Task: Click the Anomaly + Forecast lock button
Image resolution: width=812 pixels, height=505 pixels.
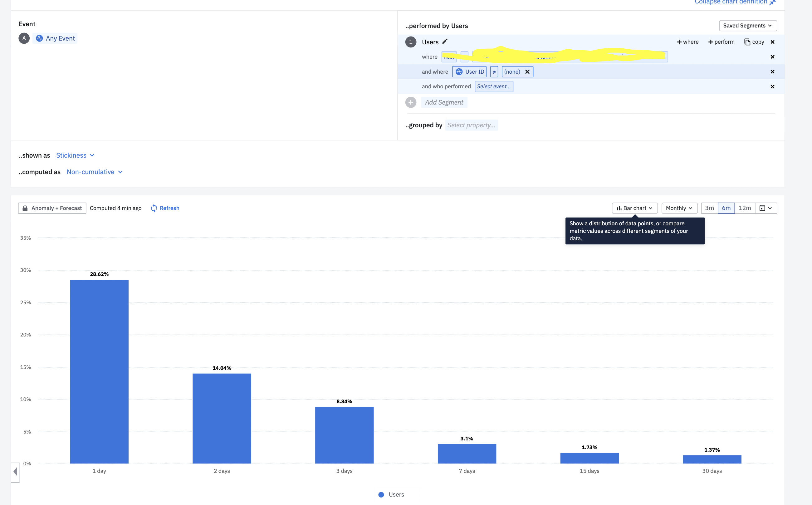Action: 52,208
